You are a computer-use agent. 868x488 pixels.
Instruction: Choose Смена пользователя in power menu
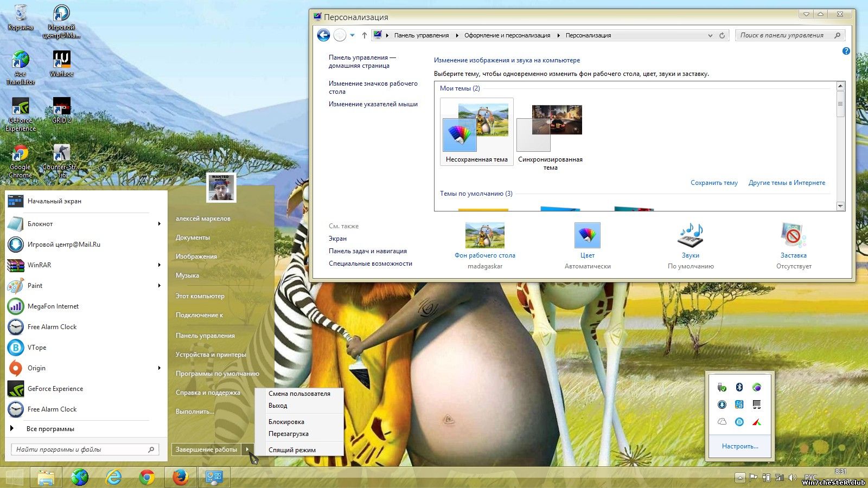(x=299, y=394)
